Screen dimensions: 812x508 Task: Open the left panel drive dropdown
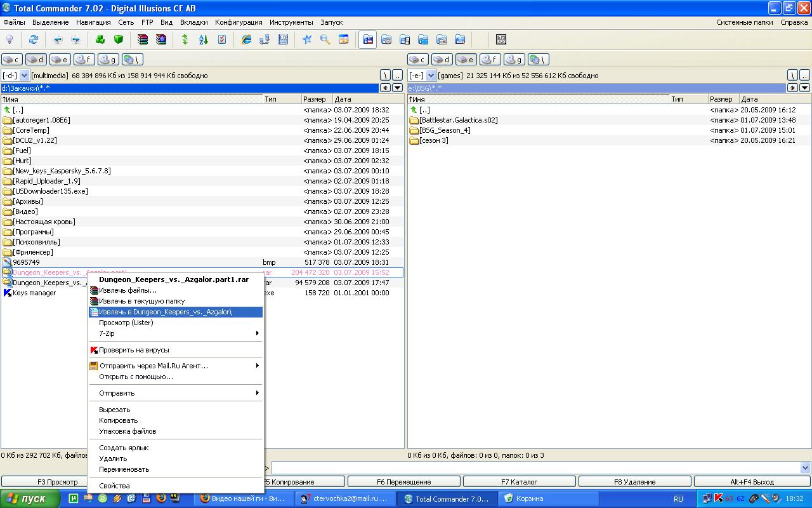25,76
